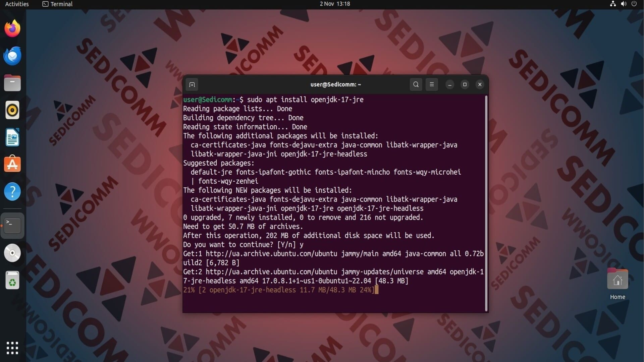The image size is (644, 362).
Task: Click the 'Reading package lists... Done' line
Action: [x=237, y=109]
